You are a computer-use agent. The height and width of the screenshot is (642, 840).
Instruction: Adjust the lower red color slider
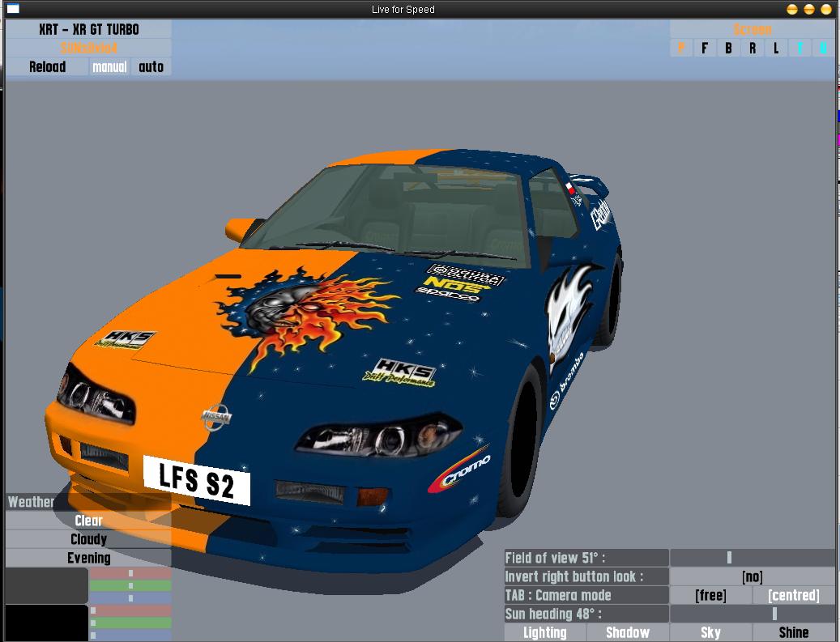tap(130, 610)
